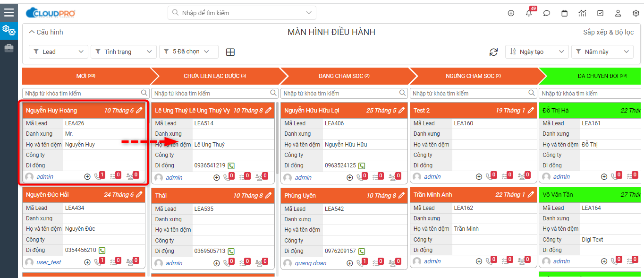This screenshot has width=644, height=278.
Task: Expand the Tình trạng dropdown
Action: tap(123, 52)
